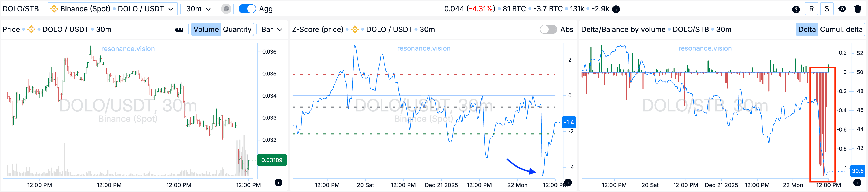Click the info icon on Price chart
Image resolution: width=868 pixels, height=192 pixels.
[278, 182]
